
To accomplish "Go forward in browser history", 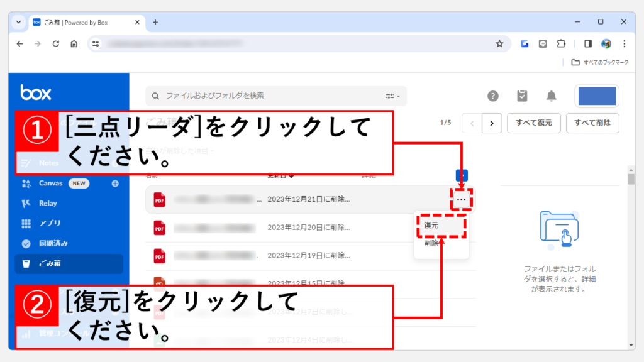I will point(38,43).
